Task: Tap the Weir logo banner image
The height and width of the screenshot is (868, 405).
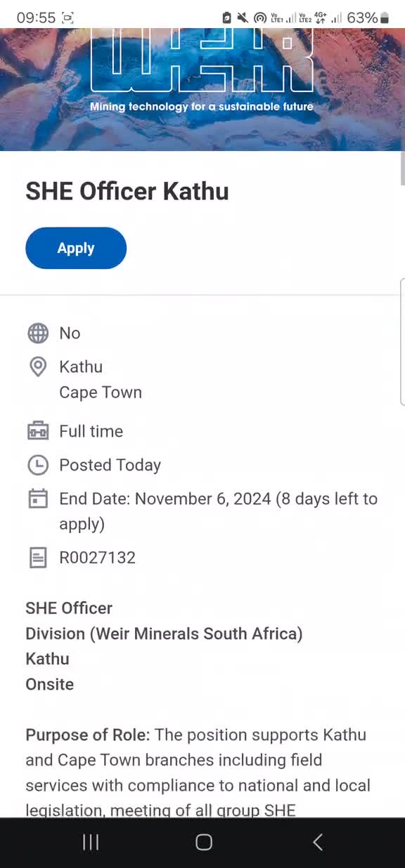Action: coord(202,89)
